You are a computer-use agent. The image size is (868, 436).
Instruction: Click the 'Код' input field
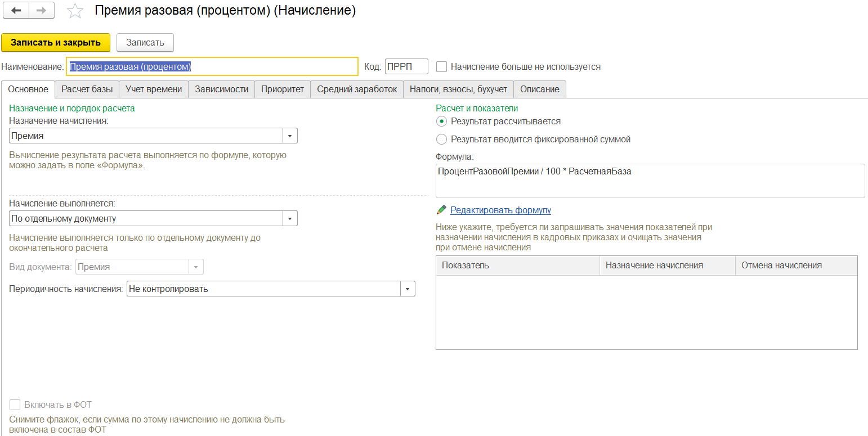coord(406,67)
